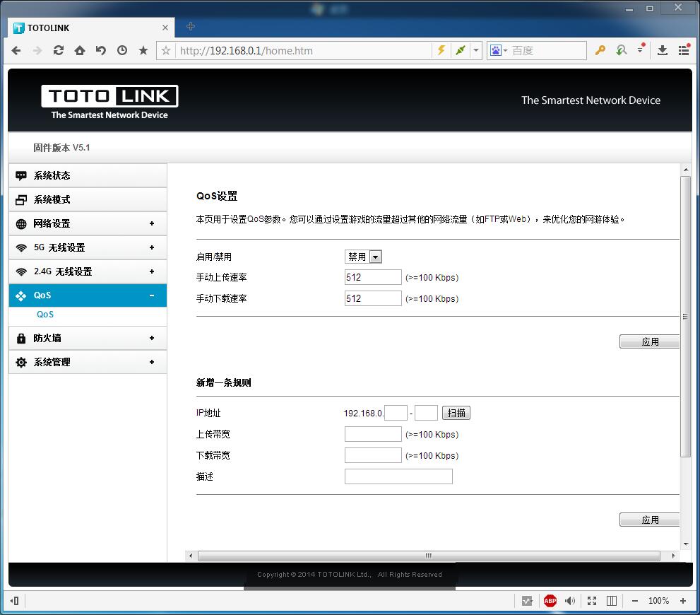Click the second IP address range field

(x=427, y=413)
